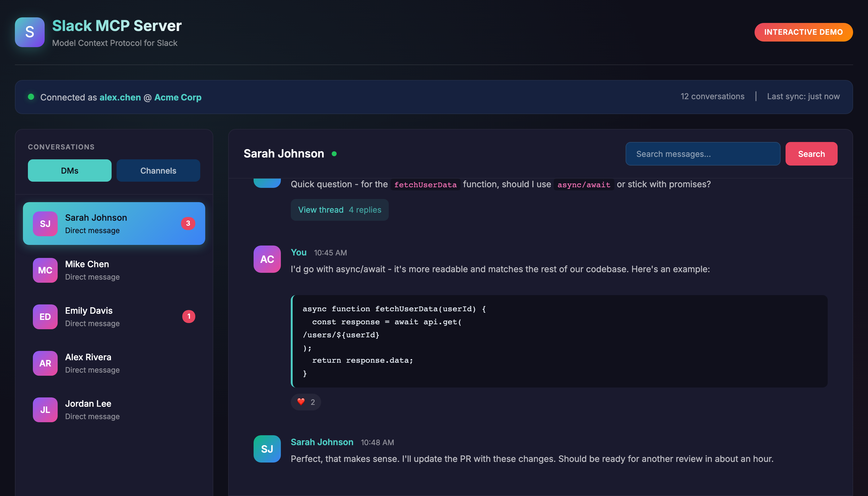Click the Slack MCP Server logo icon
Screen dimensions: 868x496
point(30,32)
